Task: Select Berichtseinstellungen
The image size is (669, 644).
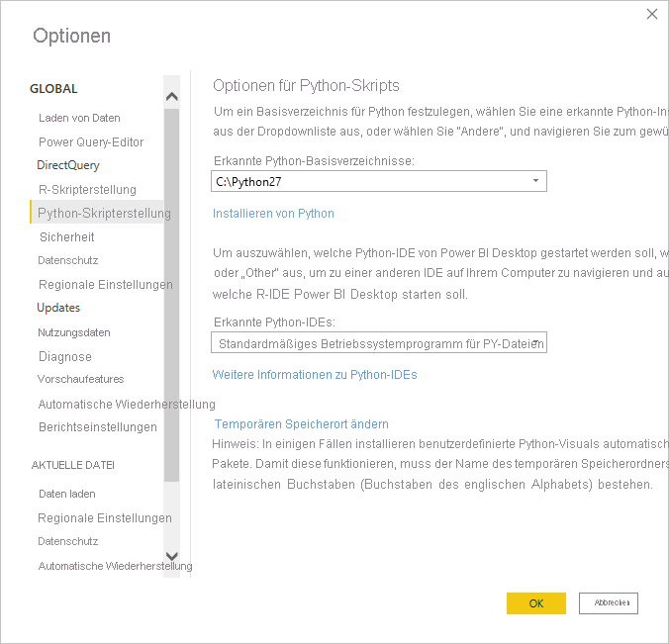Action: click(x=98, y=427)
